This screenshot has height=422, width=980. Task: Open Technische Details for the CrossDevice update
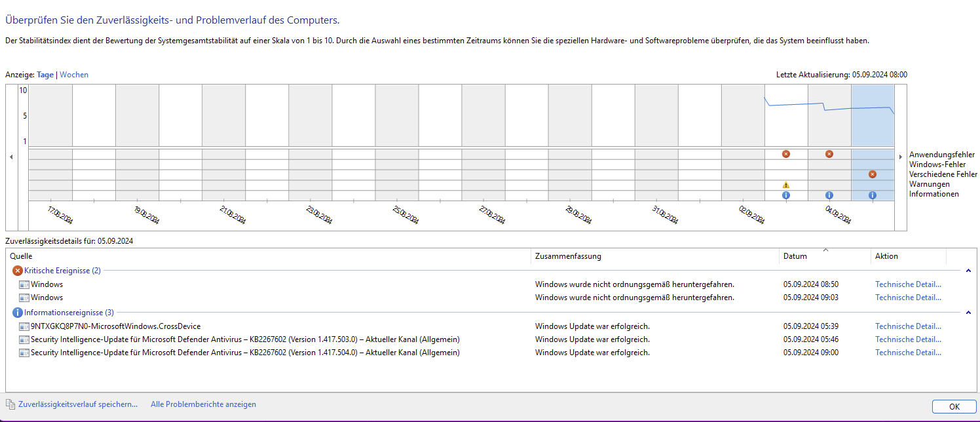(x=908, y=326)
